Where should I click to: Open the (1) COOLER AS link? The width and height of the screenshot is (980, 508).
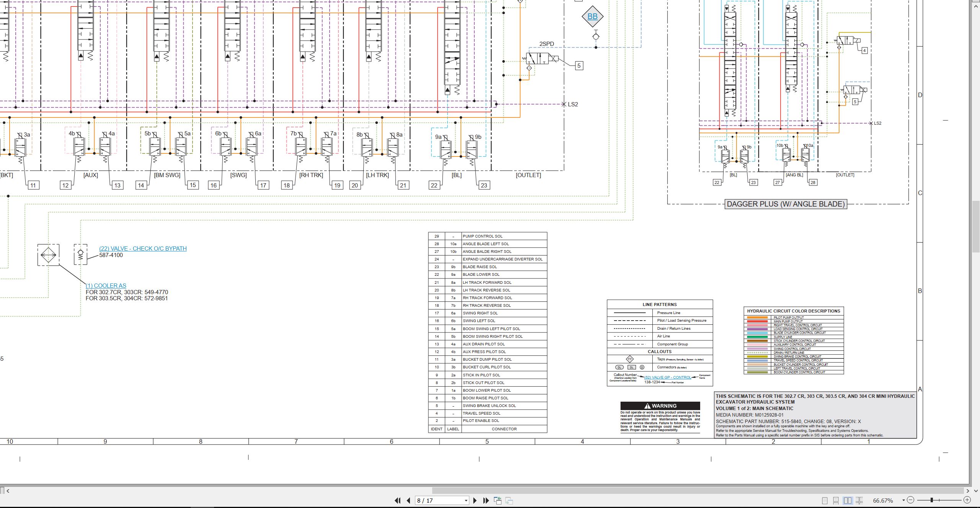pos(106,285)
